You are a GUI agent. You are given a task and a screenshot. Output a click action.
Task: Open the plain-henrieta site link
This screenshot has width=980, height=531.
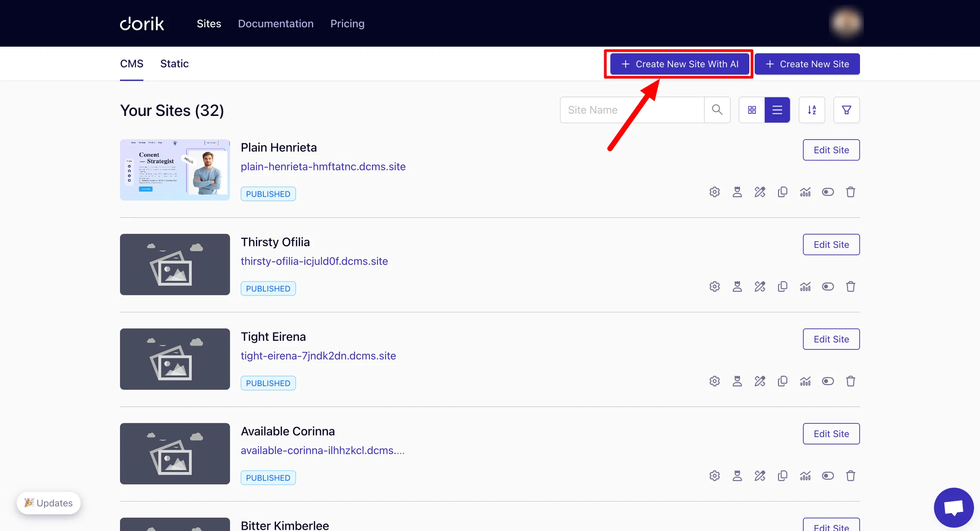[x=323, y=167]
